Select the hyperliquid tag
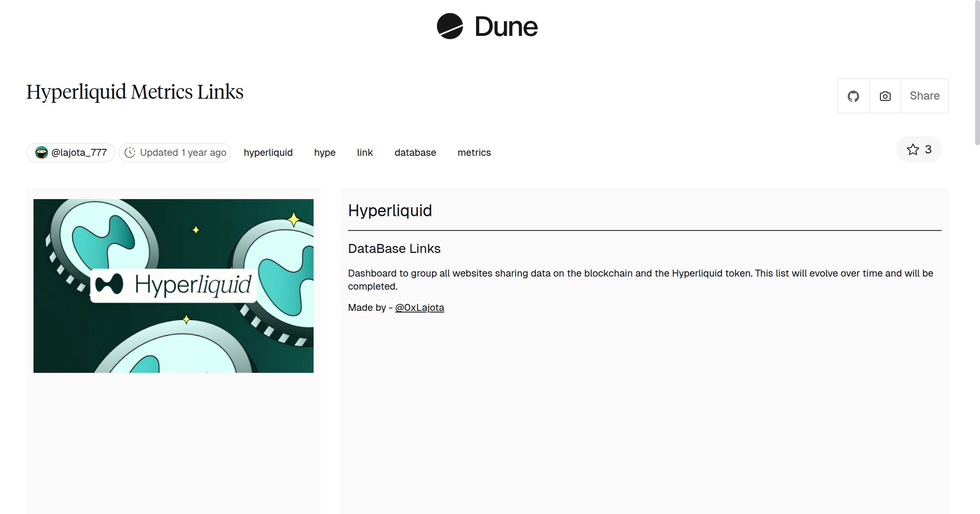This screenshot has height=514, width=980. pyautogui.click(x=268, y=152)
